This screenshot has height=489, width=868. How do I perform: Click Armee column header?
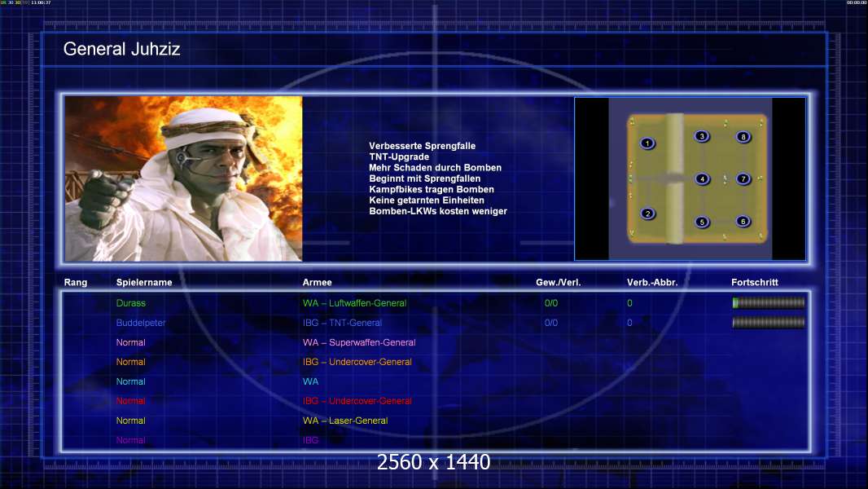318,283
